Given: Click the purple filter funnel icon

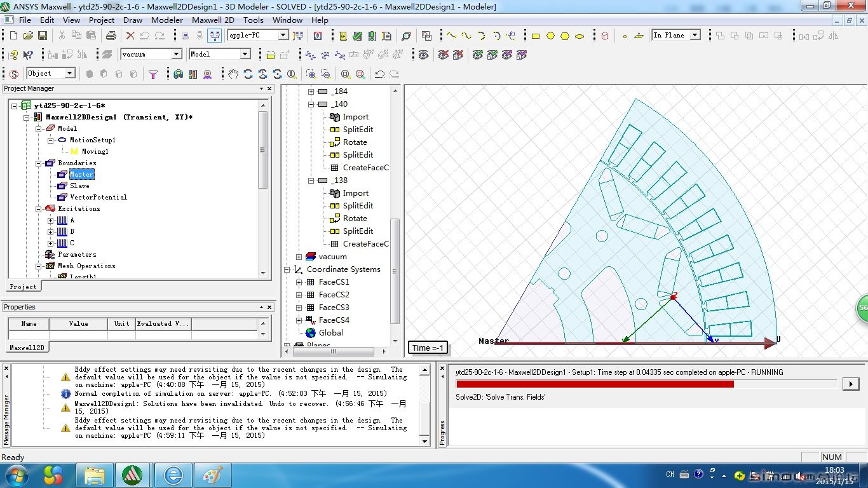Looking at the screenshot, I should [153, 74].
